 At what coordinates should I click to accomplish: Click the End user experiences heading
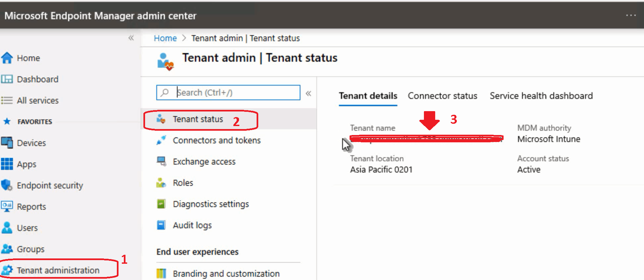tap(198, 252)
